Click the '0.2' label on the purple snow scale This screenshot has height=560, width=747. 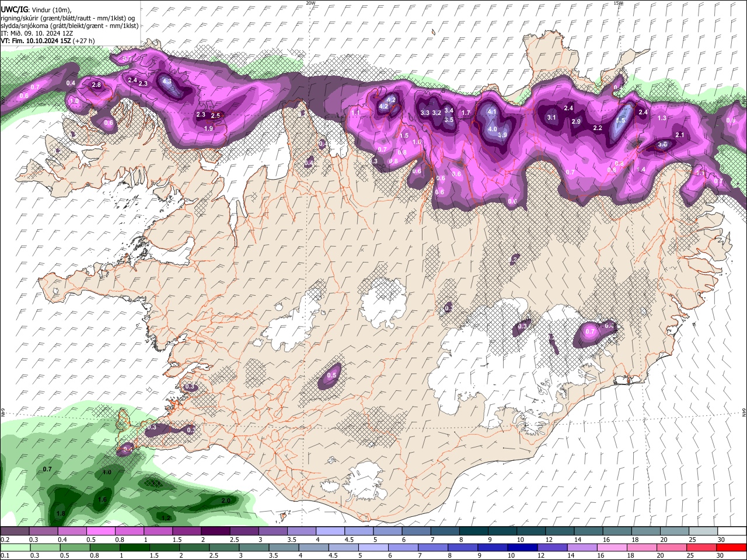click(x=5, y=540)
